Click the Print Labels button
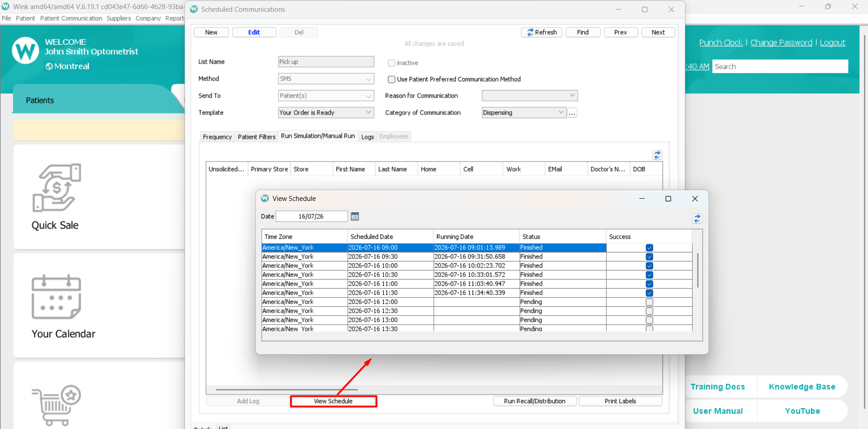Viewport: 868px width, 429px height. point(620,401)
